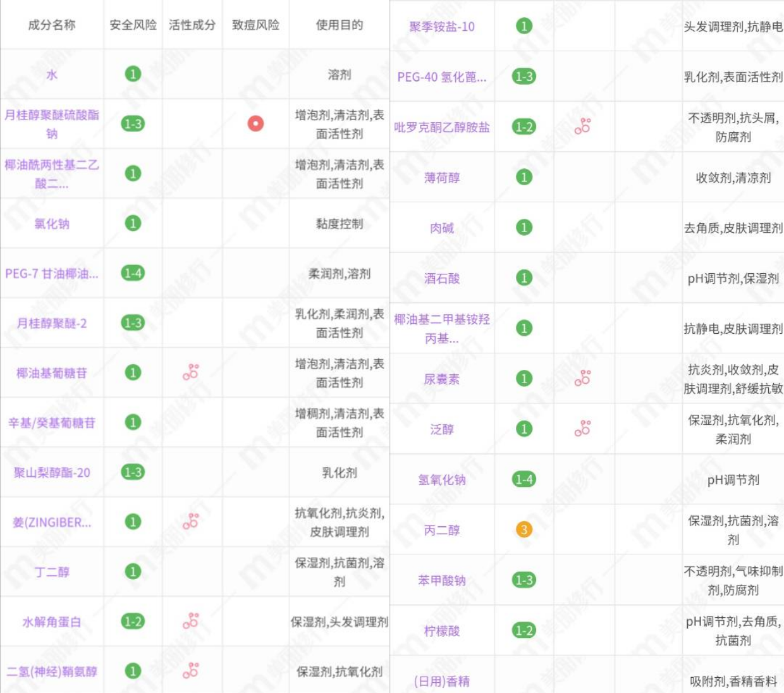Image resolution: width=784 pixels, height=693 pixels.
Task: Open the 丁二醇 ingredient link
Action: pos(52,572)
